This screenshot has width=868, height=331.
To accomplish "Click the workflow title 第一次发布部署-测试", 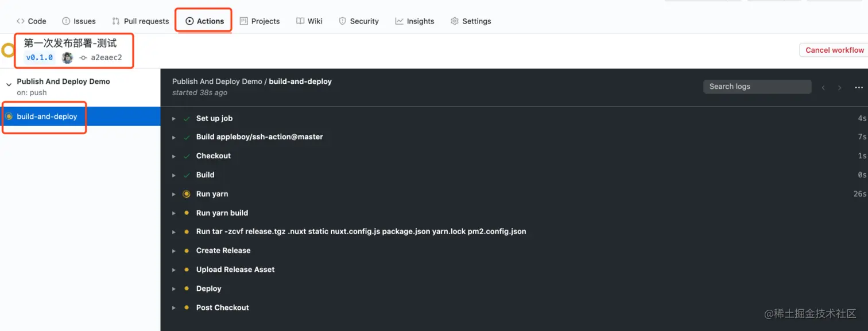I will [x=70, y=43].
